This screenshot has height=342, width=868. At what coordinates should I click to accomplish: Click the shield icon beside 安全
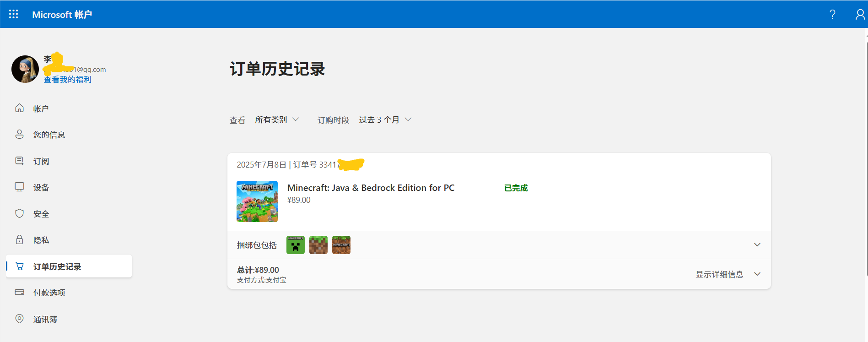click(x=19, y=213)
